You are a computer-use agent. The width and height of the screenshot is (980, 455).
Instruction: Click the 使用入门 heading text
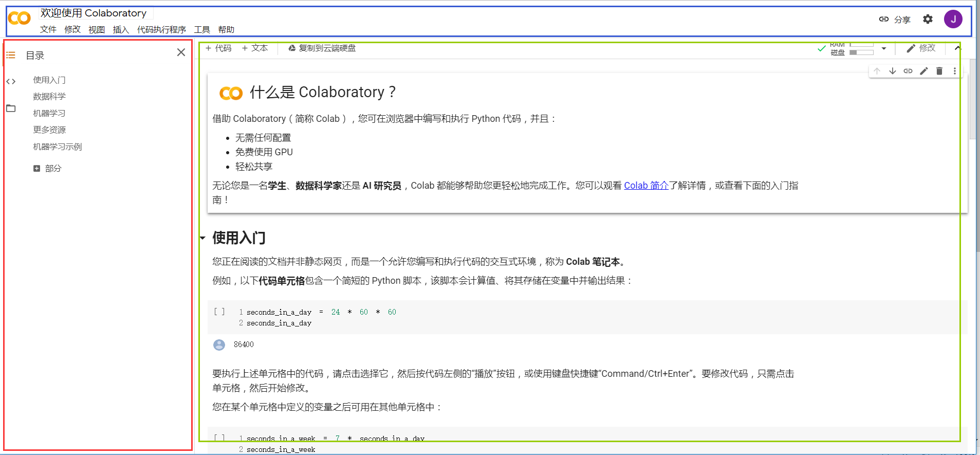(x=239, y=238)
